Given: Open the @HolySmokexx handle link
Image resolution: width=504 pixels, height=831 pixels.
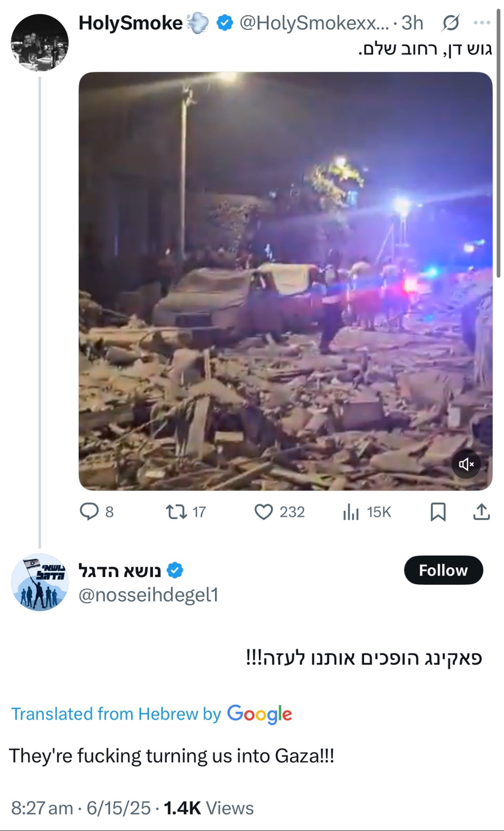Looking at the screenshot, I should pyautogui.click(x=314, y=23).
